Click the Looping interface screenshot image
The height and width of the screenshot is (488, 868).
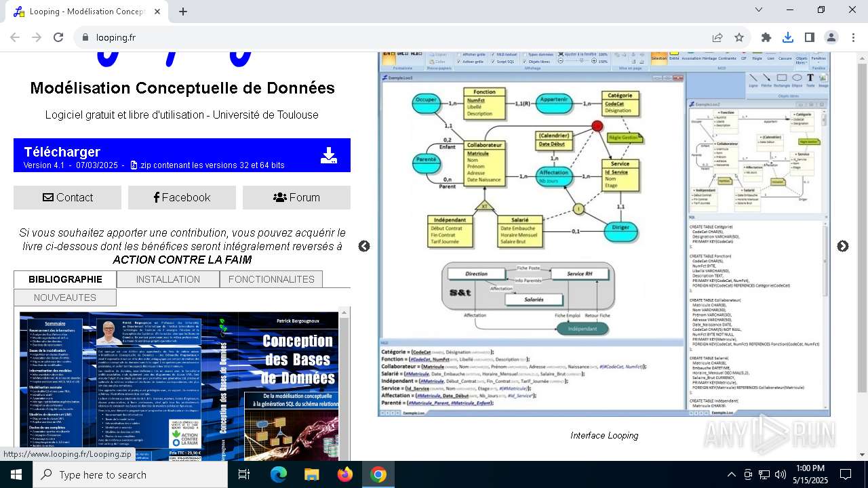click(604, 235)
